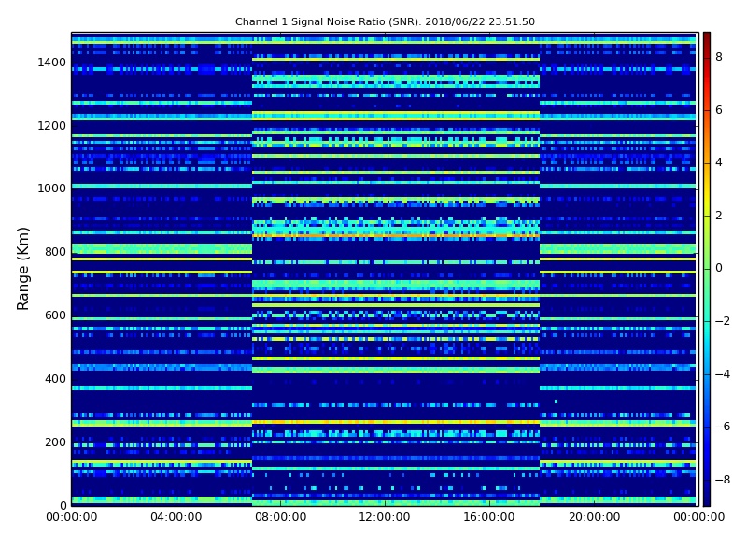Click the plot title showing Channel 1 SNR
747x560 pixels.
(x=385, y=21)
